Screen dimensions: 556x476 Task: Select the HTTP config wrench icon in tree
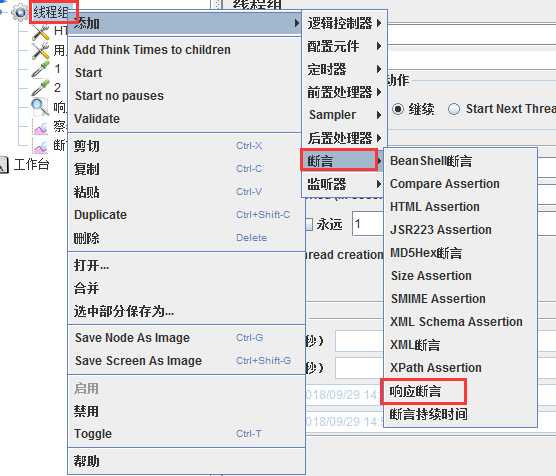click(41, 33)
